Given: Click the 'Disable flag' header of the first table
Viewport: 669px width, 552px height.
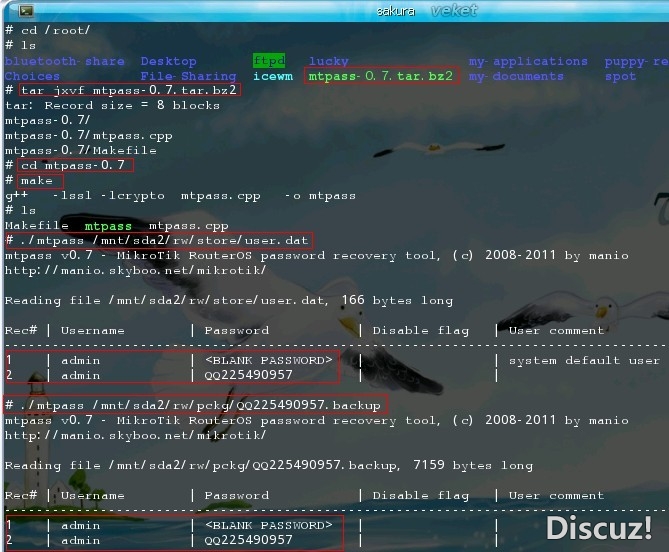Looking at the screenshot, I should tap(421, 331).
